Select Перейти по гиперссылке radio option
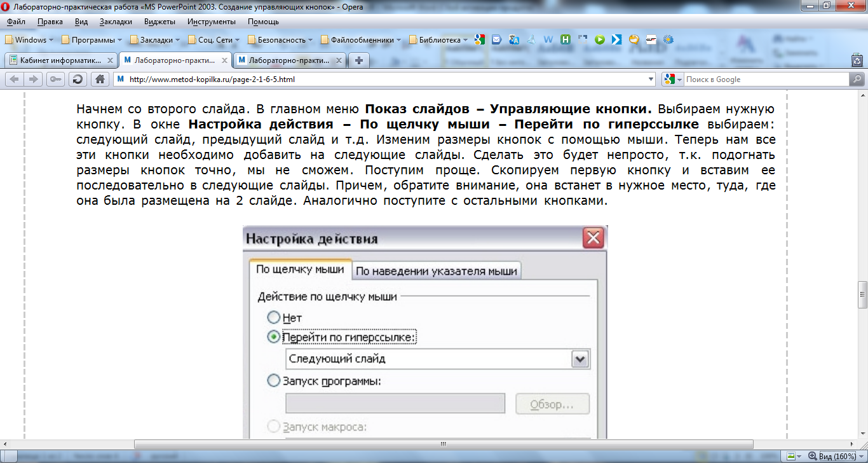The image size is (868, 463). coord(274,337)
